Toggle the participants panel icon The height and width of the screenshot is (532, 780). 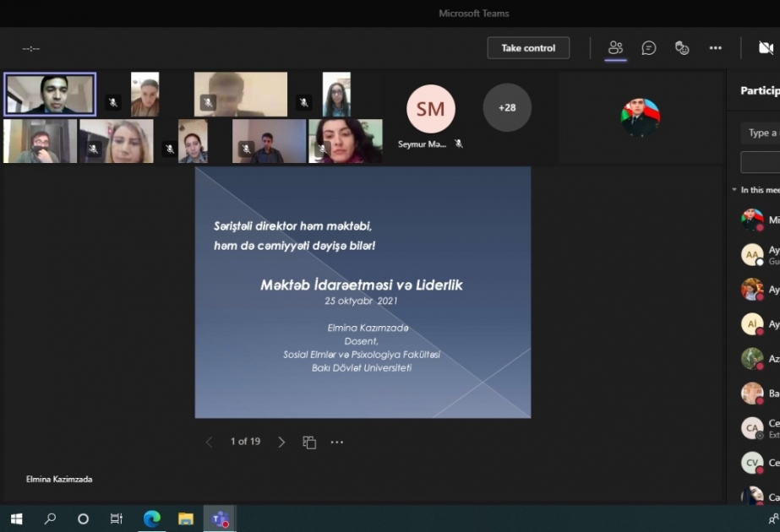coord(615,48)
